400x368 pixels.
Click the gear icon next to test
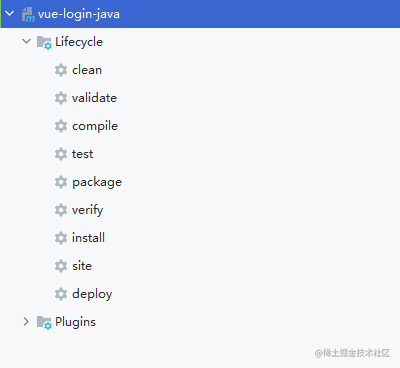coord(61,154)
